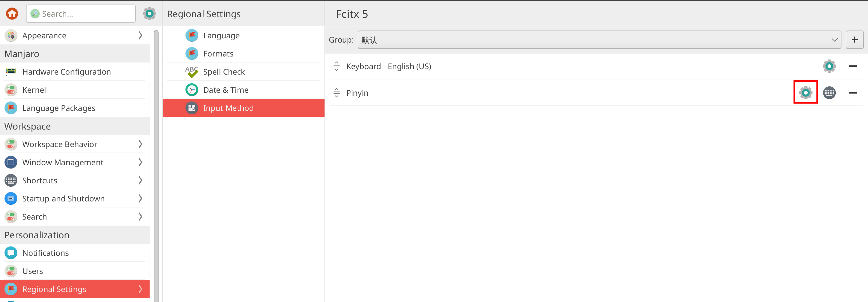
Task: Click the Date & Time clock icon
Action: pos(192,90)
